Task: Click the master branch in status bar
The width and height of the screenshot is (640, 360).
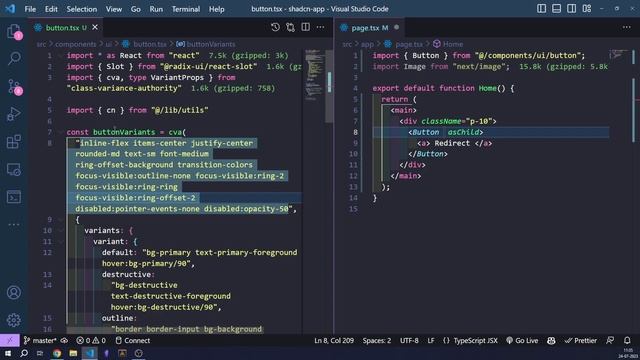Action: 40,340
